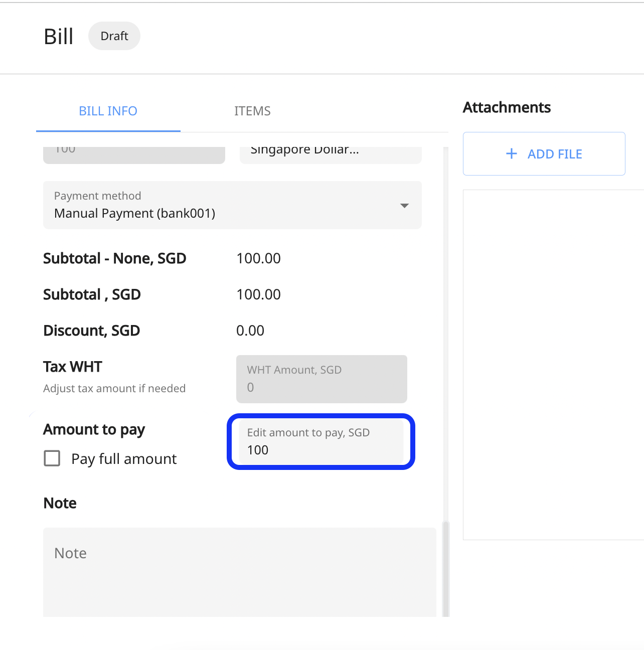Click the Attachments panel header
This screenshot has width=644, height=650.
click(x=507, y=107)
